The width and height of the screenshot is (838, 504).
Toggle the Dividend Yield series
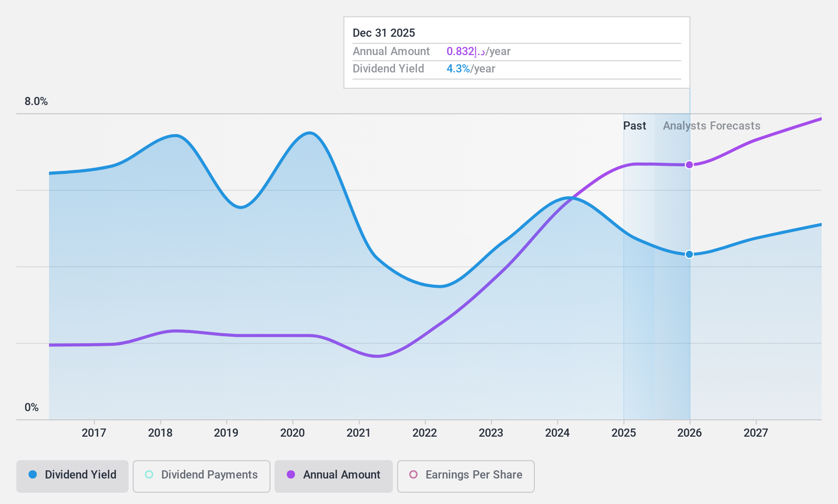pyautogui.click(x=72, y=476)
